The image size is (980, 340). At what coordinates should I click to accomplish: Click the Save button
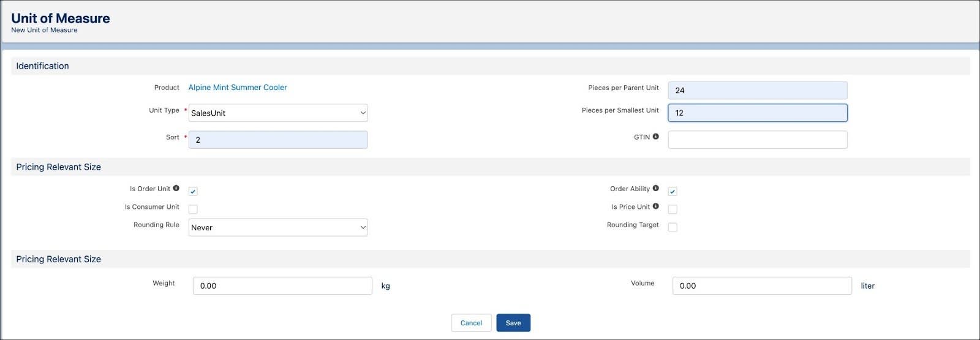[x=513, y=323]
